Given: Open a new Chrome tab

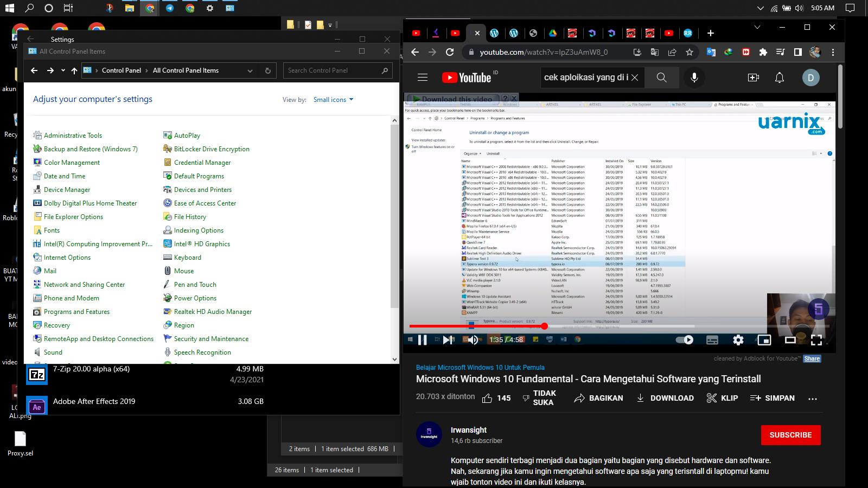Looking at the screenshot, I should pyautogui.click(x=710, y=33).
